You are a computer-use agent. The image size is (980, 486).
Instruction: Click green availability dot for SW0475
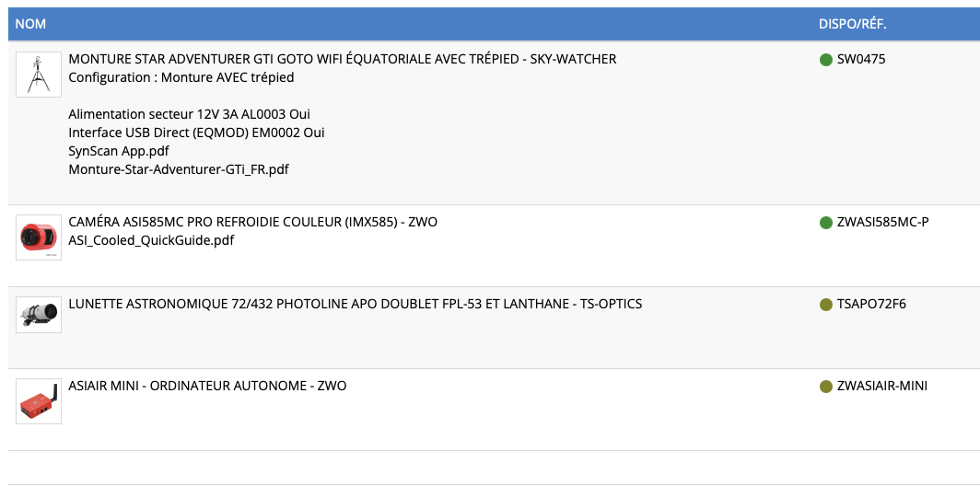coord(826,60)
